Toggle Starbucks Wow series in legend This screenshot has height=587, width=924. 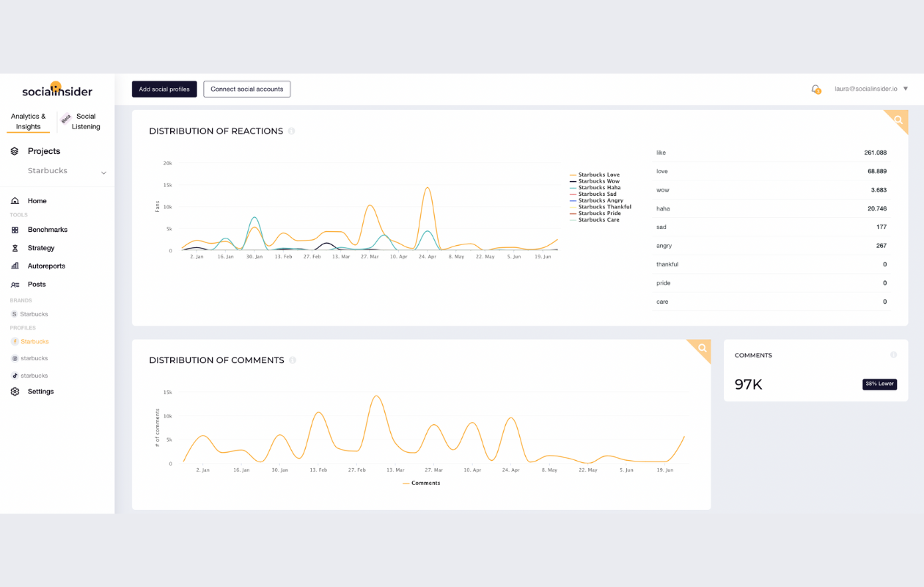click(595, 181)
